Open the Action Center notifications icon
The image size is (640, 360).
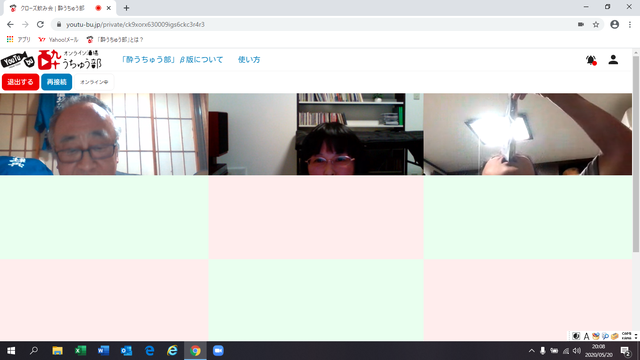click(625, 351)
